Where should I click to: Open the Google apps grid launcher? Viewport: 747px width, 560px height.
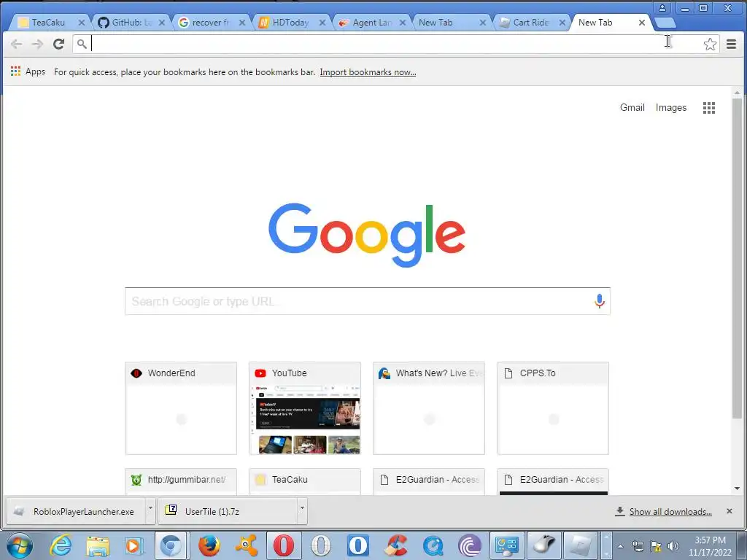[709, 108]
